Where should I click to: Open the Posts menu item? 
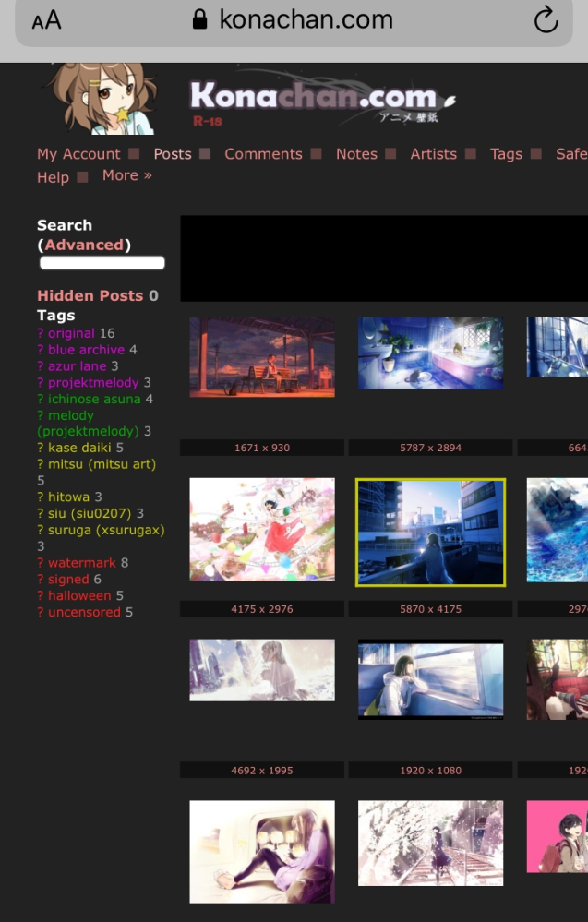[173, 154]
